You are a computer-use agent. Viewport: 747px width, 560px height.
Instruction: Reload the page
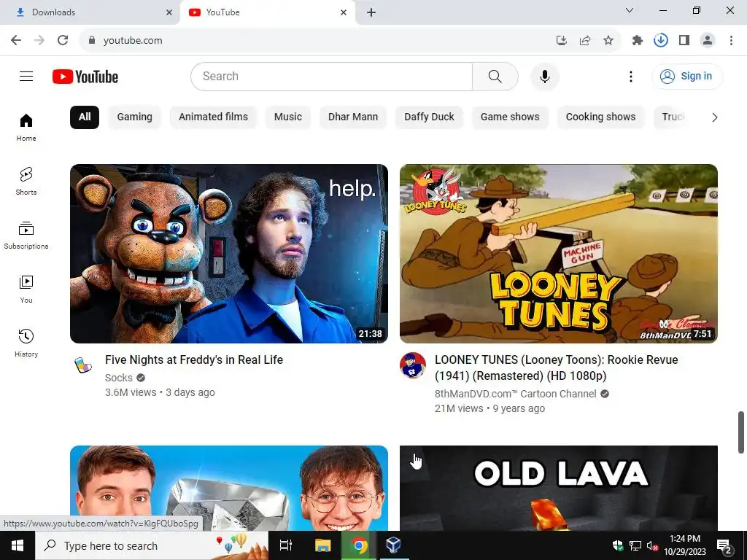click(63, 40)
